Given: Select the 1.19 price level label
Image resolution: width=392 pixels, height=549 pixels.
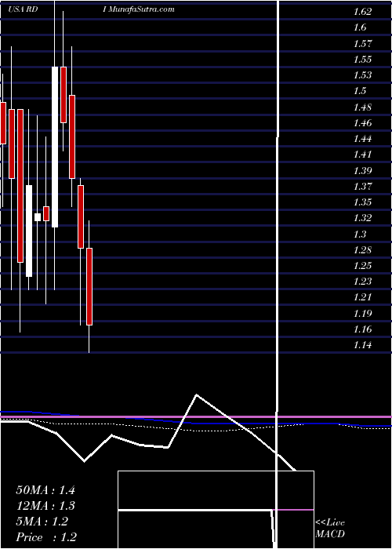Looking at the screenshot, I should 362,314.
